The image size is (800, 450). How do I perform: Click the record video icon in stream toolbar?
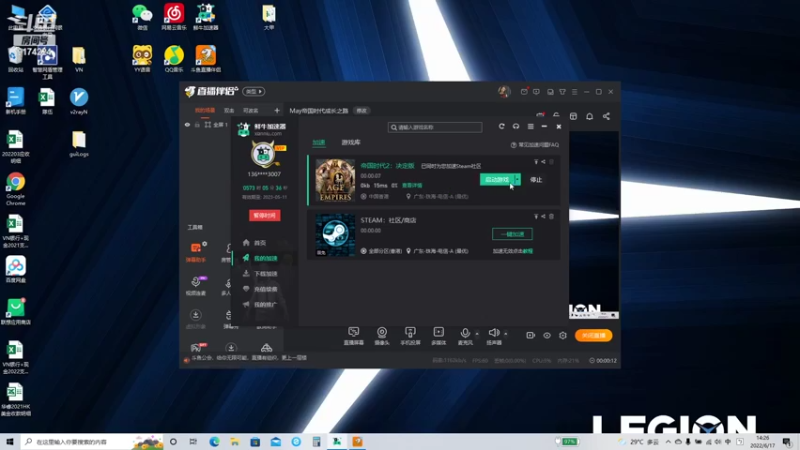point(531,335)
